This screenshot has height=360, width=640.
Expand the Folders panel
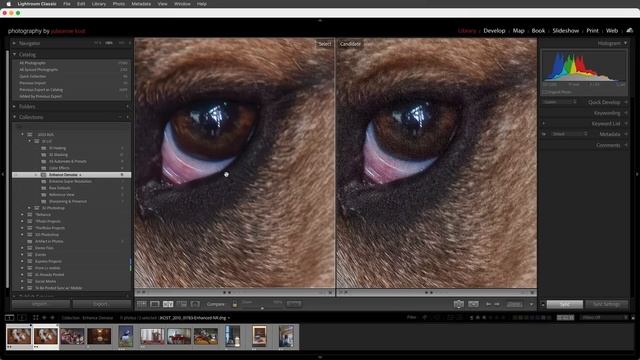(x=14, y=107)
